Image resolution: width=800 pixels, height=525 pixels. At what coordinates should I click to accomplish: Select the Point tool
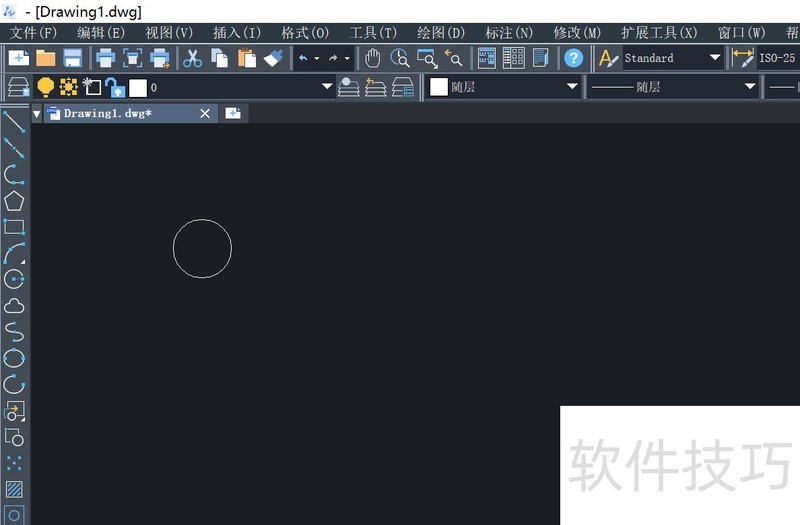14,463
